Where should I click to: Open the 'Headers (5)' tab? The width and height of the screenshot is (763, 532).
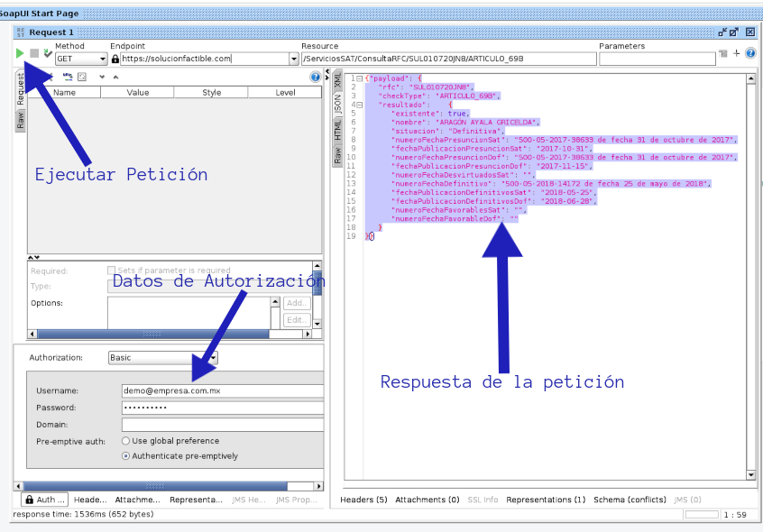(363, 499)
